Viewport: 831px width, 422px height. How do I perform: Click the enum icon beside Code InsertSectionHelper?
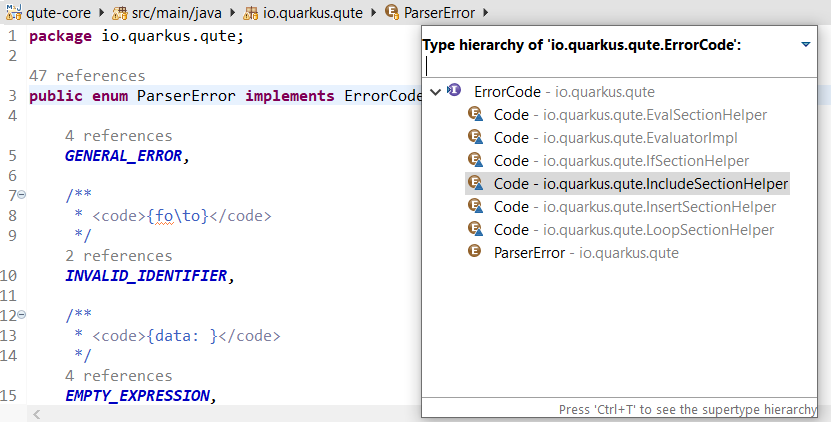coord(475,206)
